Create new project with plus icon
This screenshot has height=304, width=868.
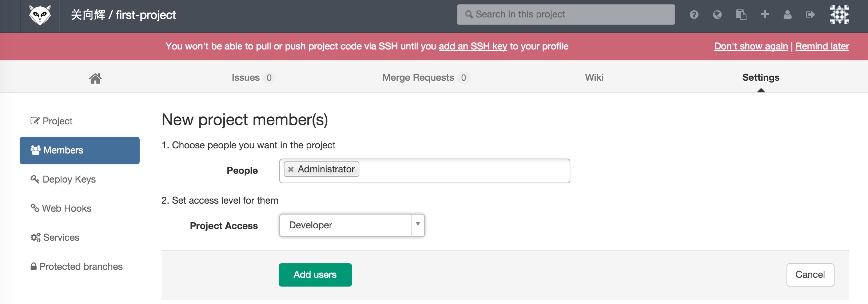point(765,15)
